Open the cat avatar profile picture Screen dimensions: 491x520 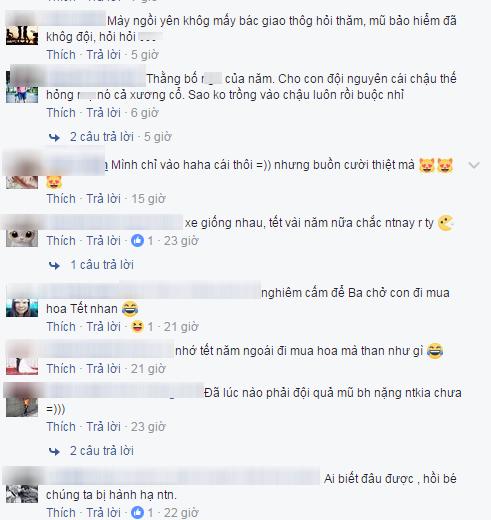(22, 234)
